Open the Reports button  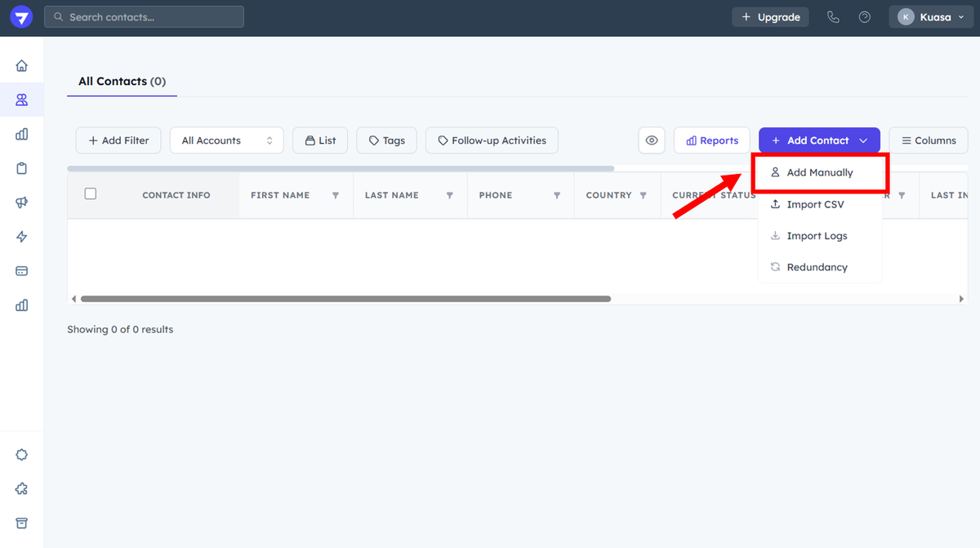click(x=711, y=140)
